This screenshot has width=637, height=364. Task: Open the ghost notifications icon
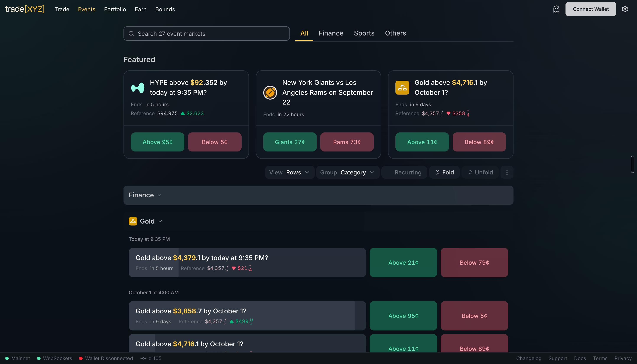pos(556,9)
